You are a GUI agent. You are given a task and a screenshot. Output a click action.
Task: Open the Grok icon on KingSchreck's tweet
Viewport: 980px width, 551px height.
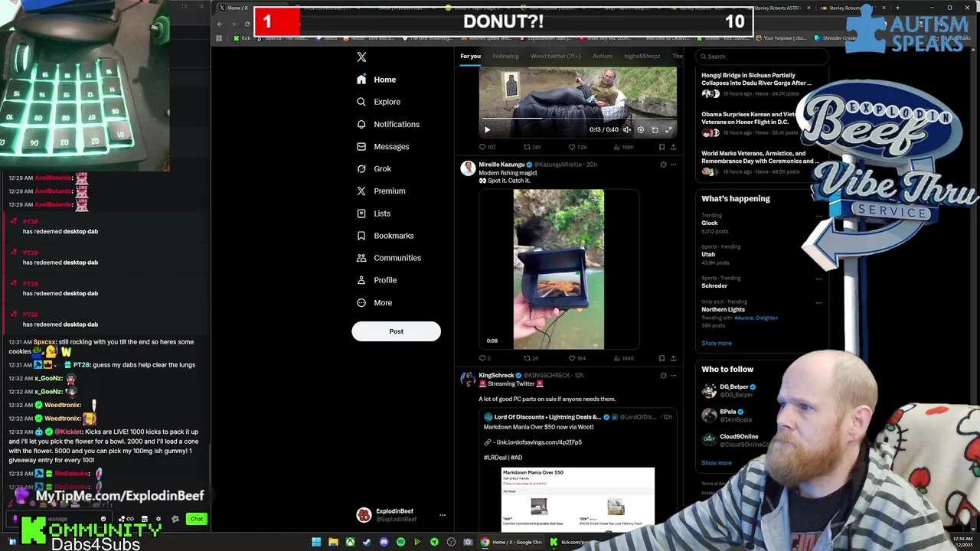point(663,376)
